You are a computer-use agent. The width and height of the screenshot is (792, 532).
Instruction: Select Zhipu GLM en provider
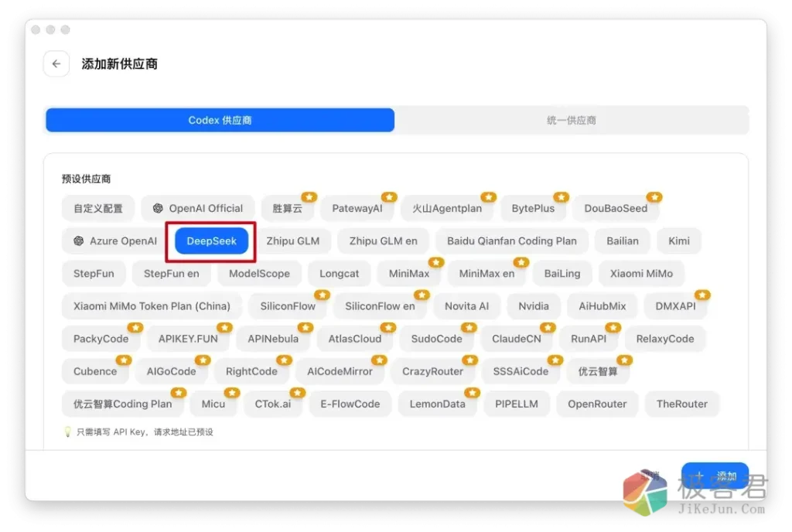tap(384, 241)
